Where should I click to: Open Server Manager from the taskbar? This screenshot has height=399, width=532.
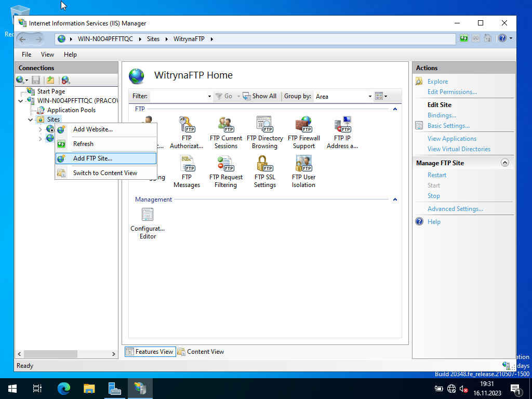[114, 389]
